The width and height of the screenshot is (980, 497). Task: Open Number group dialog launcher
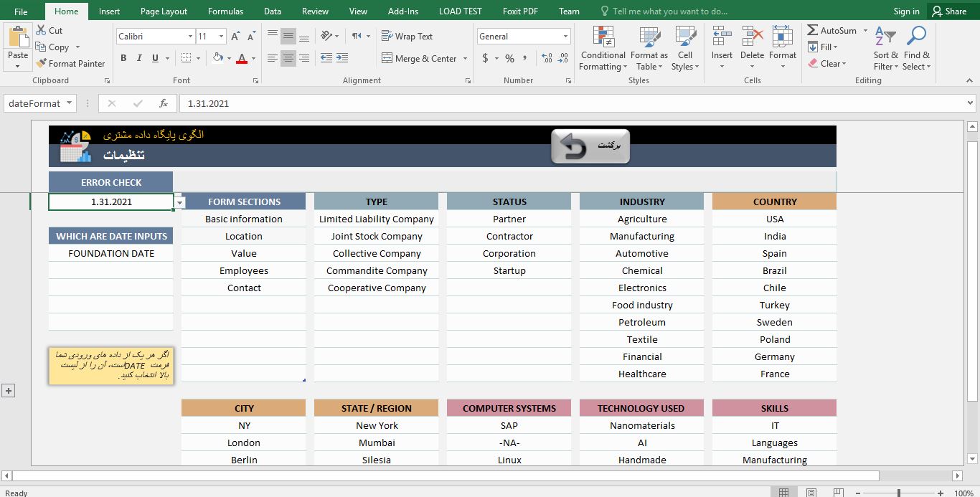point(569,81)
